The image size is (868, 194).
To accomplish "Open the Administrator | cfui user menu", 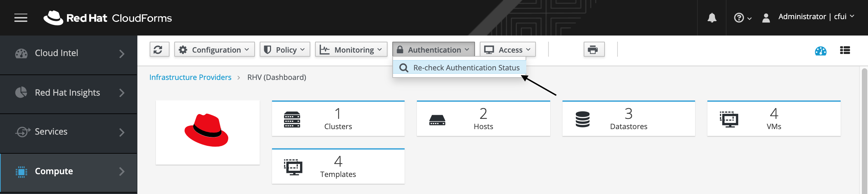I will point(816,17).
